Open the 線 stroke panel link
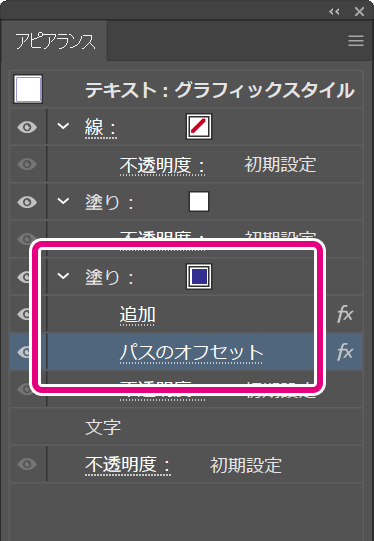The image size is (374, 541). click(100, 128)
